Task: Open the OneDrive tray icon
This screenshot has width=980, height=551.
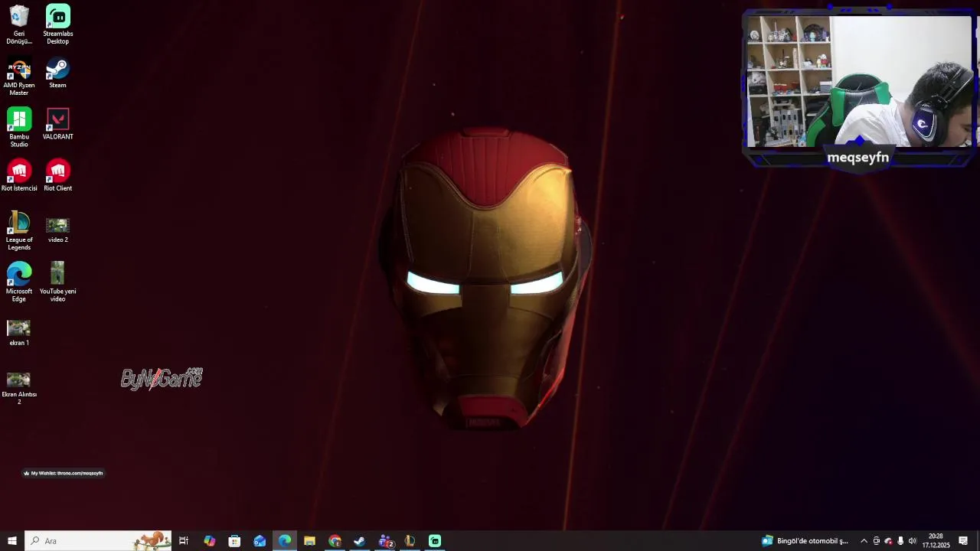Action: (x=888, y=541)
